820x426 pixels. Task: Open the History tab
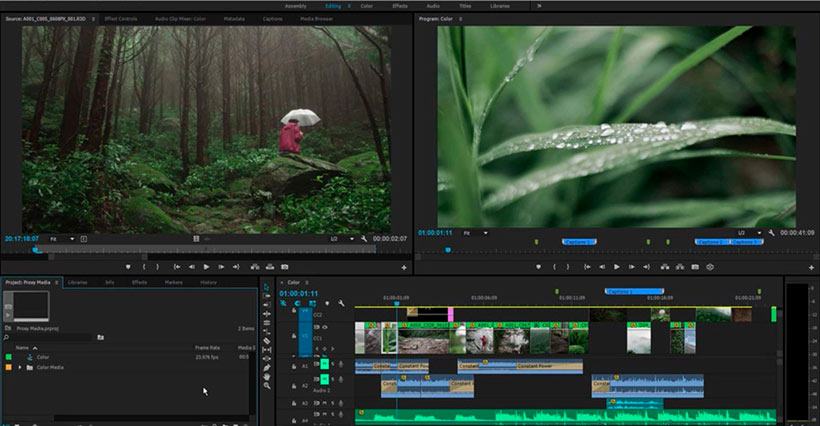208,282
